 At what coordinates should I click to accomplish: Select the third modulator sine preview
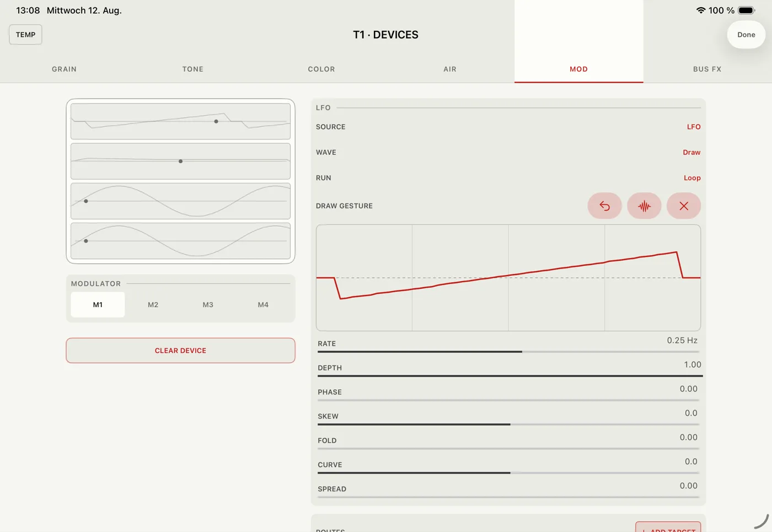180,201
